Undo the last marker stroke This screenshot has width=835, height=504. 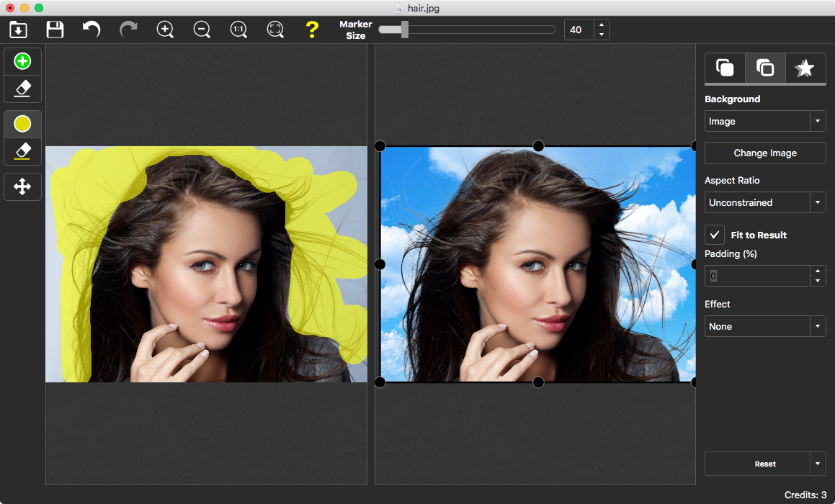(x=91, y=30)
